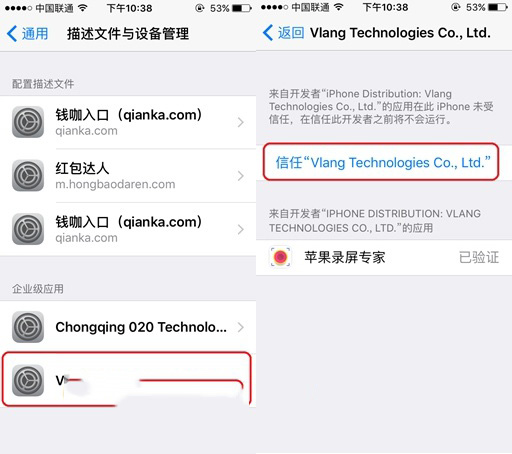This screenshot has height=454, width=512.
Task: Tap the Chongqing 020 Technolo gear icon
Action: (x=28, y=327)
